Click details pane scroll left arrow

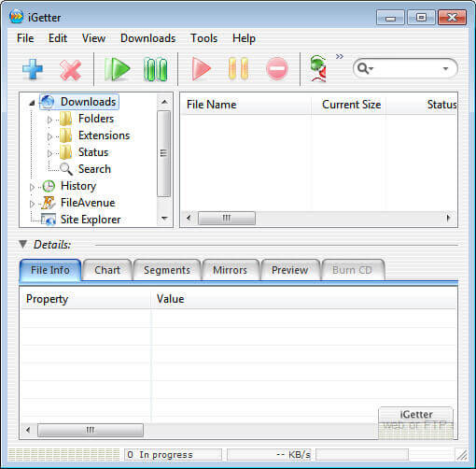(28, 430)
